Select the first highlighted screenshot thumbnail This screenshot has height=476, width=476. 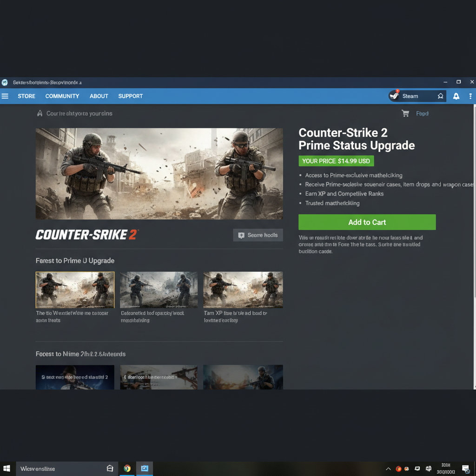pyautogui.click(x=75, y=290)
